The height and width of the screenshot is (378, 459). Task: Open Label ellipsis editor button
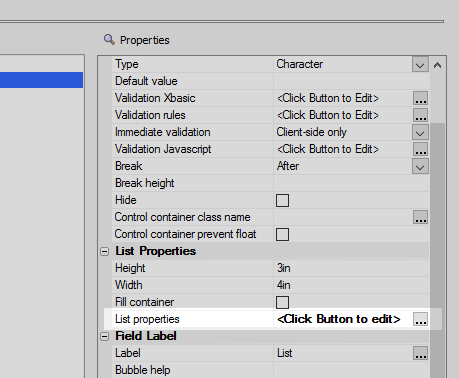tap(420, 353)
